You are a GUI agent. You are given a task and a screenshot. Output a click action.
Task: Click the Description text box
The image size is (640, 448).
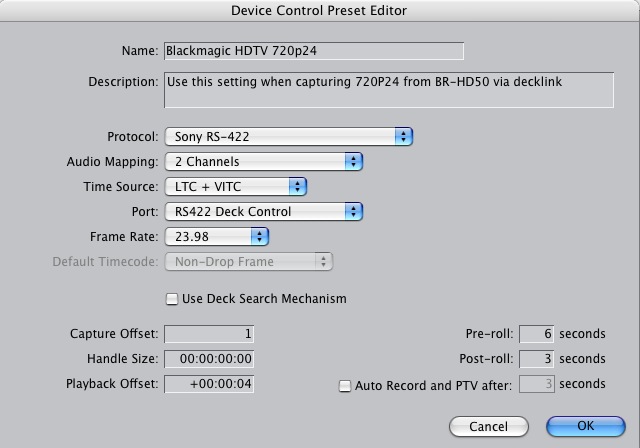click(x=388, y=90)
